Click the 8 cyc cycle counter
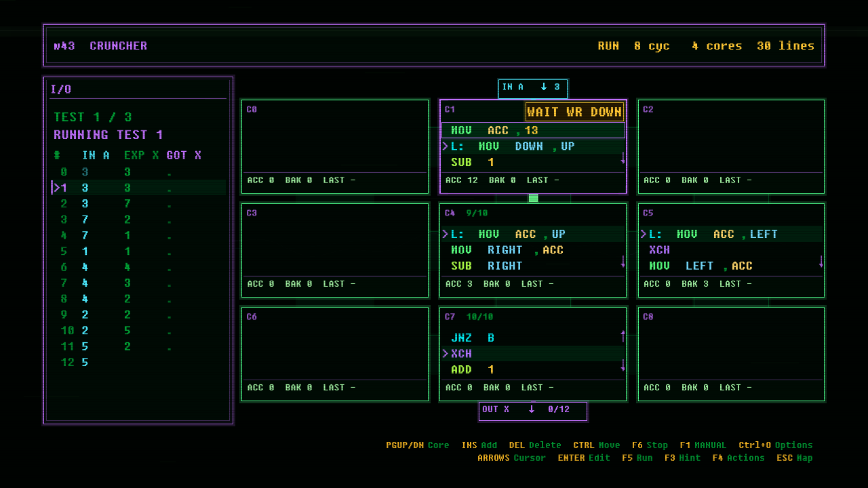Screen dimensions: 868x488 (652, 46)
